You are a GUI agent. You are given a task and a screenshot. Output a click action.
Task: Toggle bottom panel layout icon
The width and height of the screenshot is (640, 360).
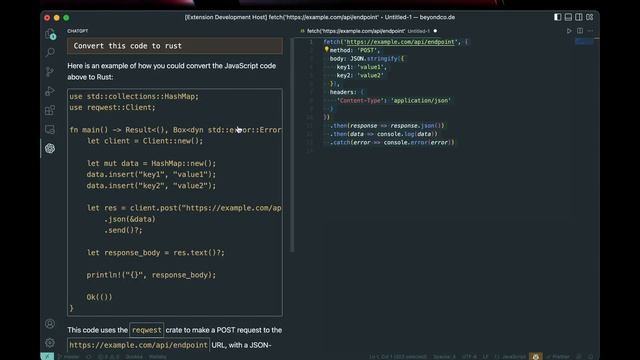tap(568, 17)
